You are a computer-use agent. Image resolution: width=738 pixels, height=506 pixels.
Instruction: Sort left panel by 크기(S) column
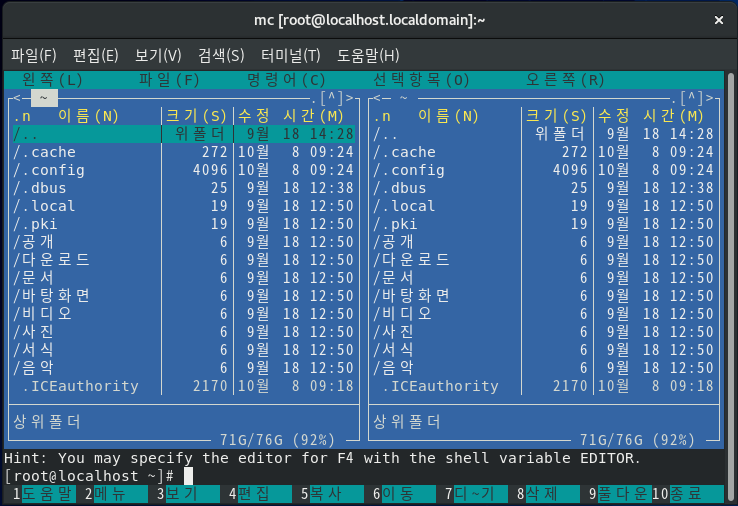click(196, 116)
